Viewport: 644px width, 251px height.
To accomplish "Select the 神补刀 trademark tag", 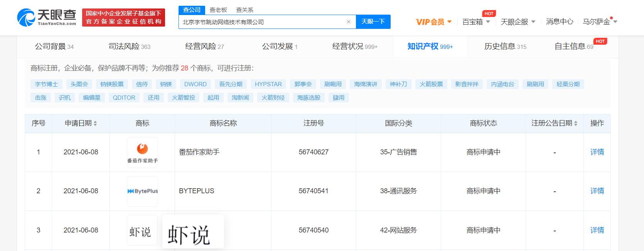I will (x=398, y=84).
